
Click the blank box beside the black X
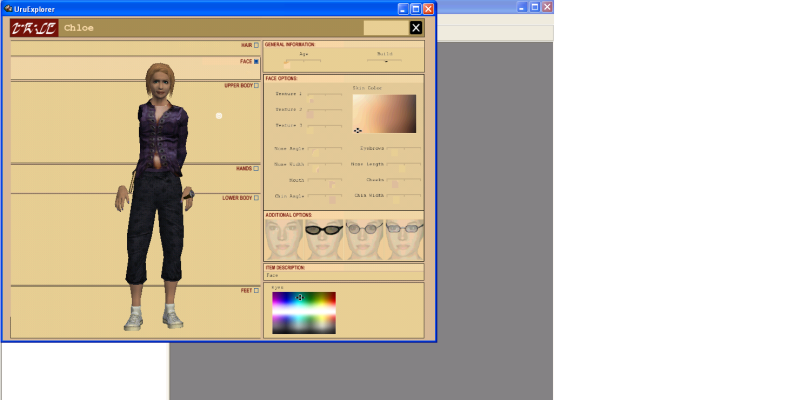386,28
